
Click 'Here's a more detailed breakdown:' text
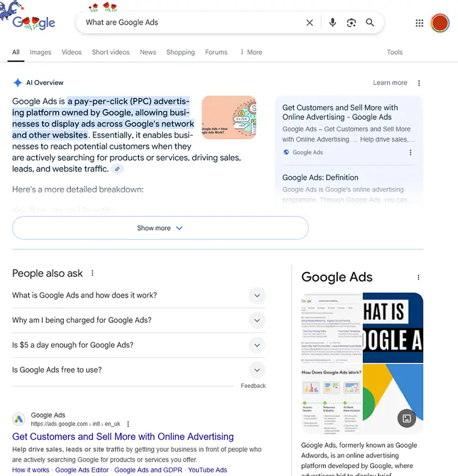coord(78,189)
